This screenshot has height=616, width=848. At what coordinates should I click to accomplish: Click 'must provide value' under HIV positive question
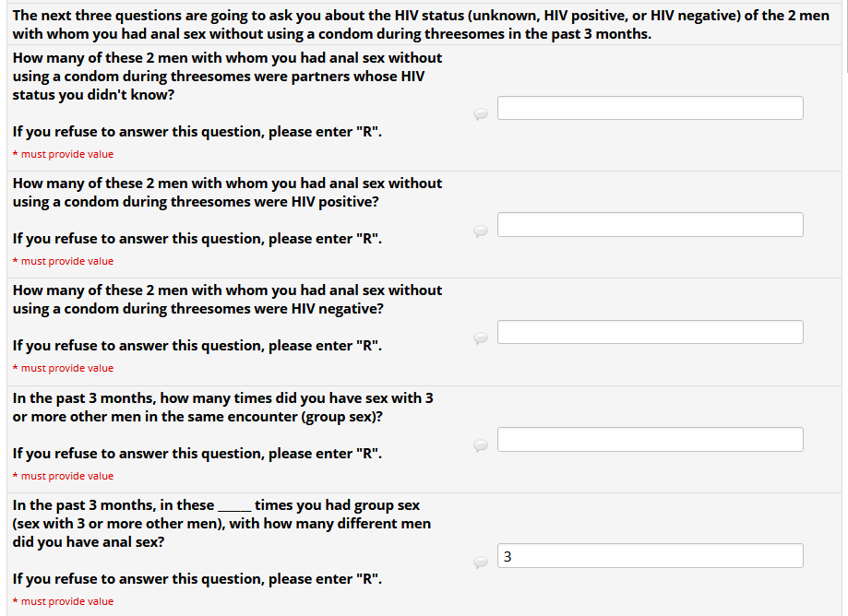click(66, 262)
